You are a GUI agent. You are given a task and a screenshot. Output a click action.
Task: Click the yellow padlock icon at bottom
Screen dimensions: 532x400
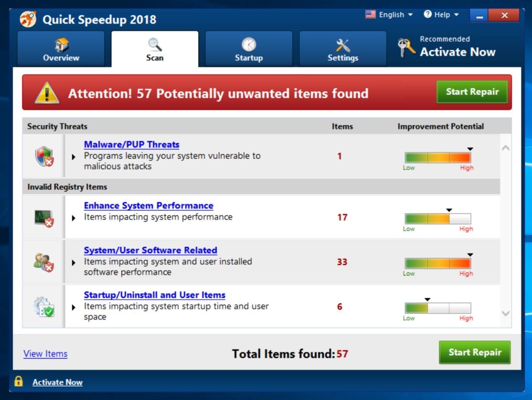coord(19,381)
